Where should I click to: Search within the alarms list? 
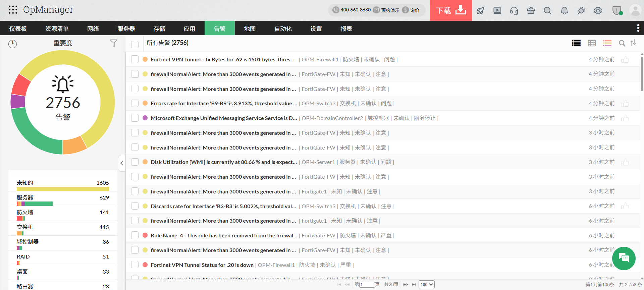(622, 43)
